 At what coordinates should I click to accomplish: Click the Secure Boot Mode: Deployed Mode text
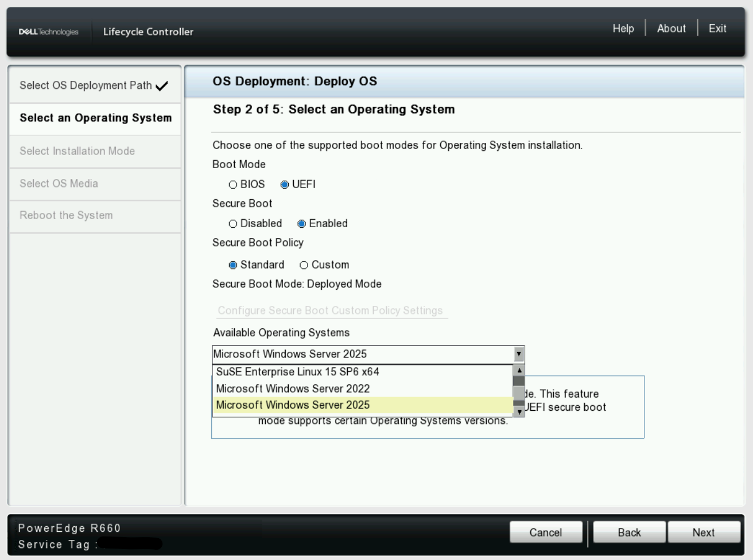pos(297,284)
